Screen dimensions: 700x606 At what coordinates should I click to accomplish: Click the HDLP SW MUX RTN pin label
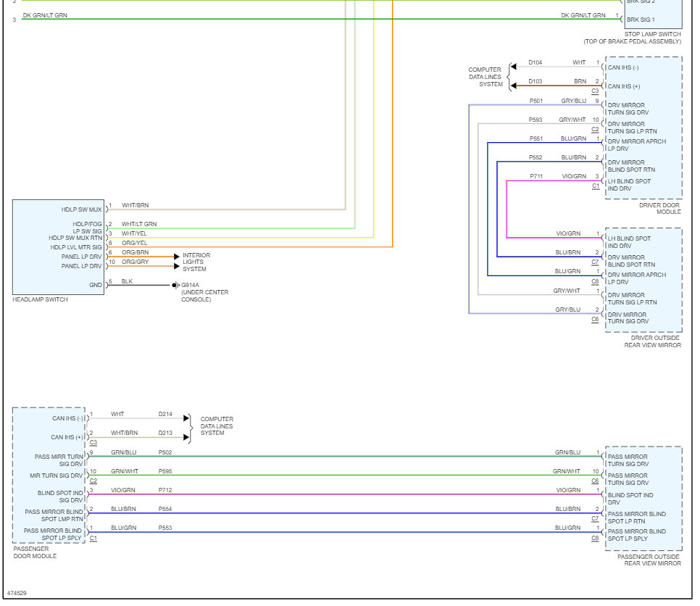[x=75, y=238]
